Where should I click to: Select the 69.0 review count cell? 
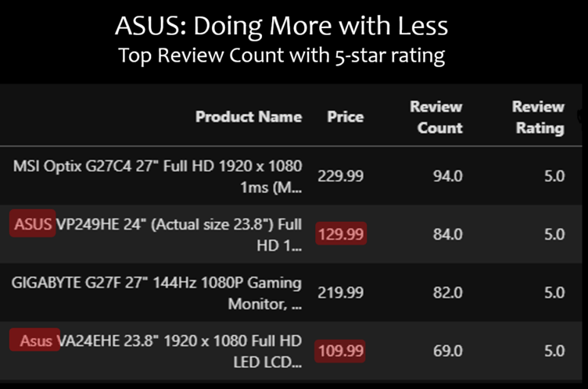pyautogui.click(x=448, y=352)
